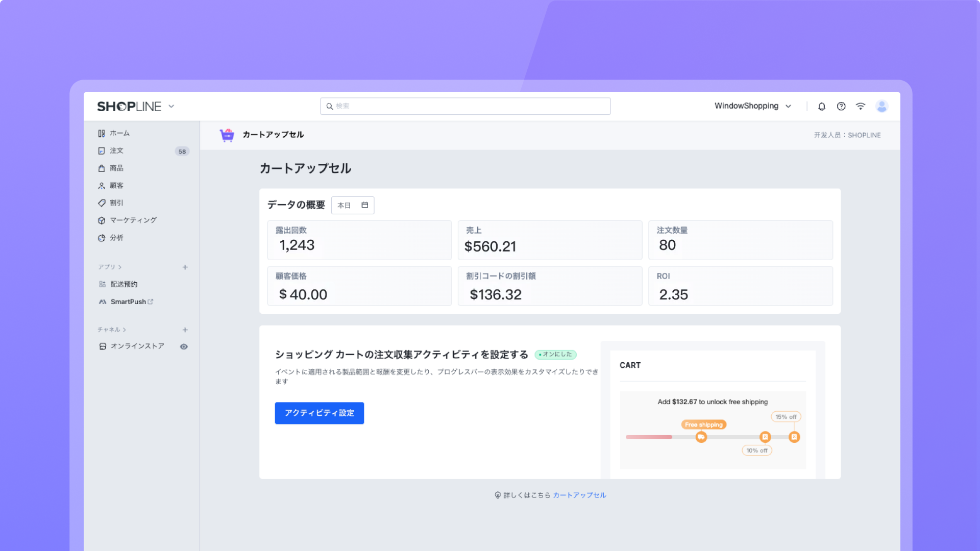Click the 15% off progress bar marker
980x551 pixels.
[x=794, y=437]
